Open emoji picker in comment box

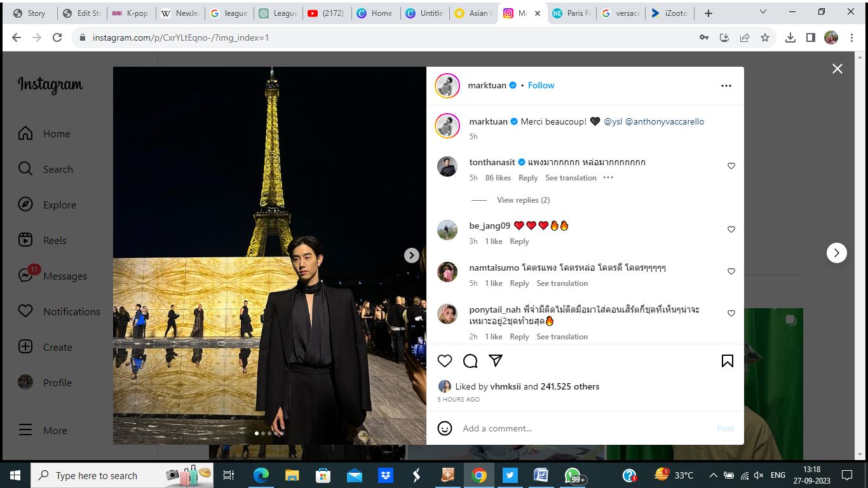click(445, 428)
